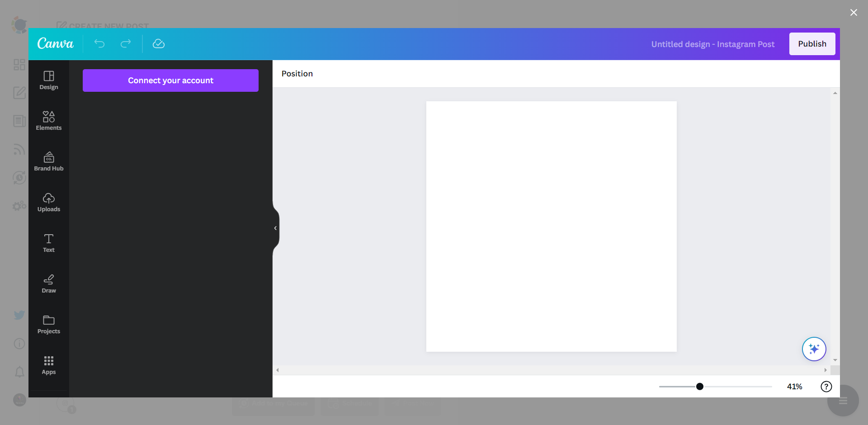Click the Publish button
868x425 pixels.
[x=812, y=44]
